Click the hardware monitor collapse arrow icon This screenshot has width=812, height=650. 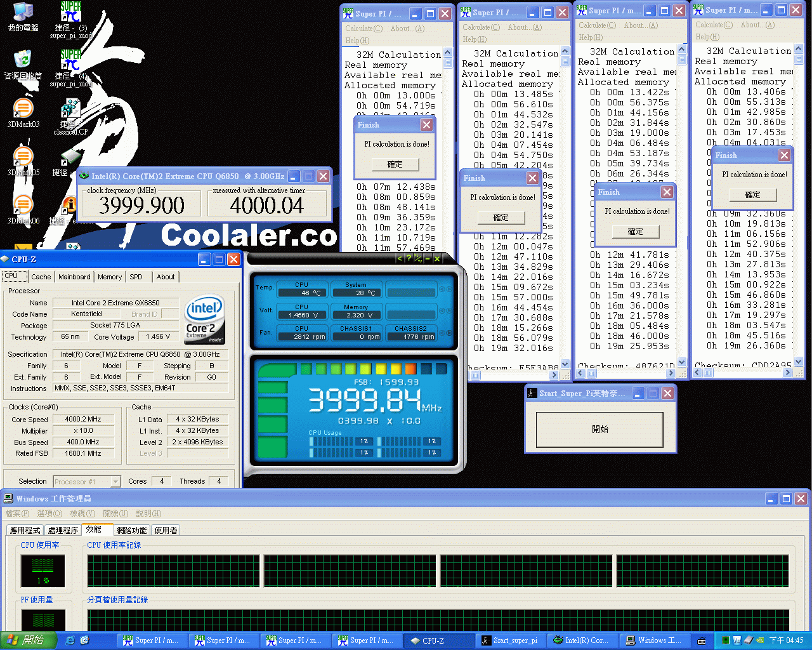click(x=400, y=258)
